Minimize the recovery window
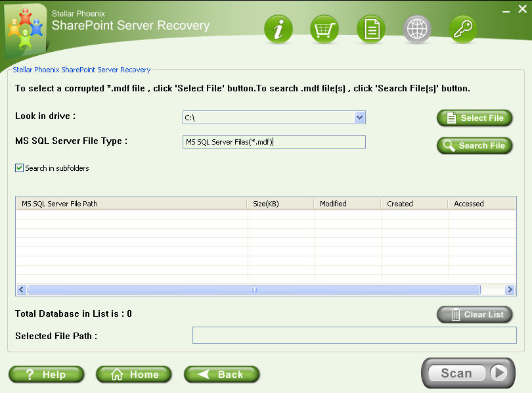The height and width of the screenshot is (393, 532). point(506,11)
